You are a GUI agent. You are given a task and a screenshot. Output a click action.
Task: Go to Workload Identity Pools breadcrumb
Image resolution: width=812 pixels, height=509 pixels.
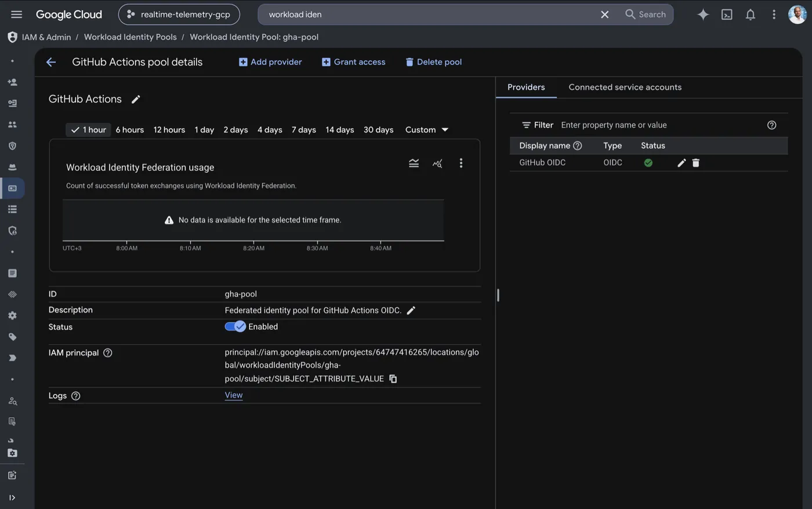click(x=130, y=37)
